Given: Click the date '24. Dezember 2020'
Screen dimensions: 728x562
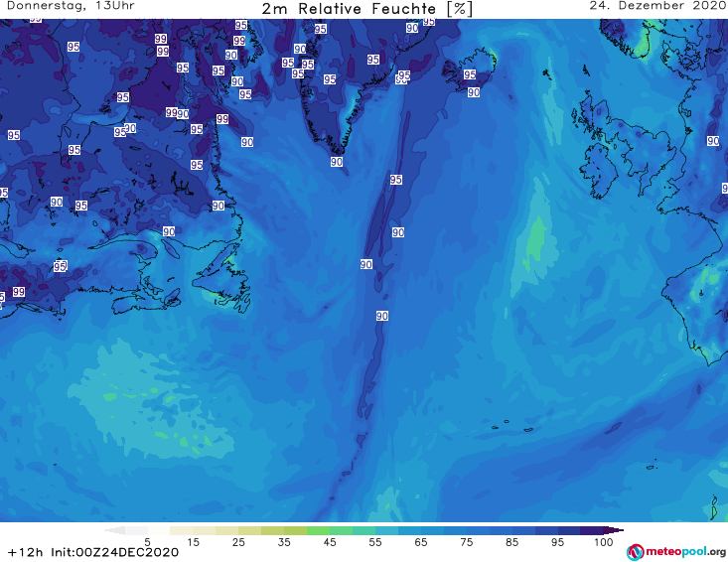Looking at the screenshot, I should pos(657,6).
